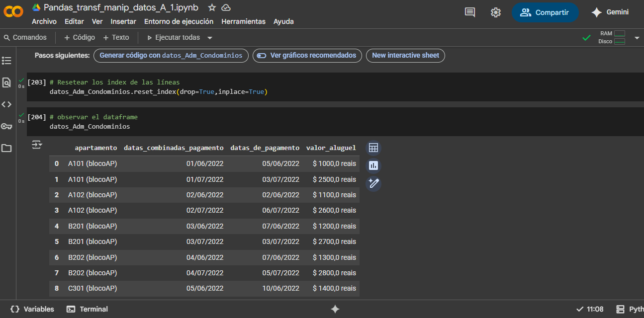This screenshot has height=318, width=644.
Task: Expand the dropdown arrow next to Ejecutar todas
Action: (210, 38)
